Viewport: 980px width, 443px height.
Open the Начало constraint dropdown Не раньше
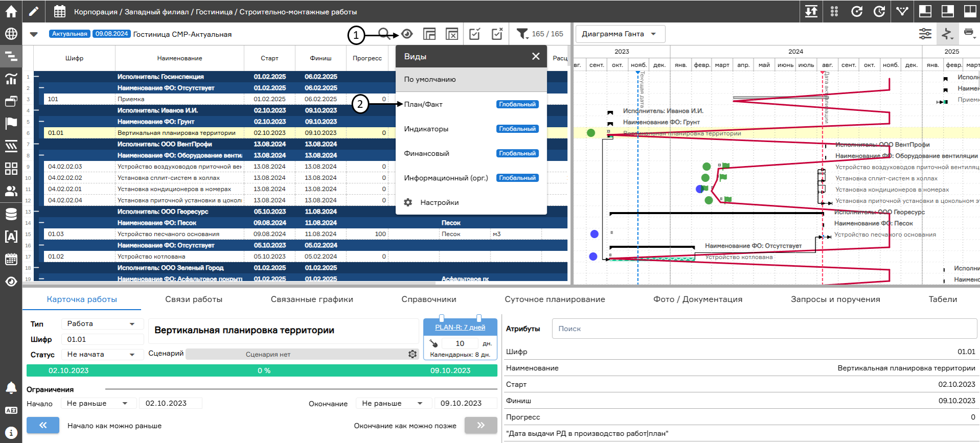[x=98, y=403]
